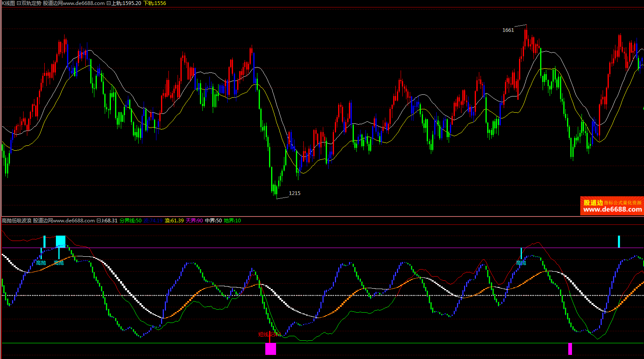Image resolution: width=644 pixels, height=359 pixels.
Task: Collapse the box icon before 双轨定势
Action: click(19, 3)
